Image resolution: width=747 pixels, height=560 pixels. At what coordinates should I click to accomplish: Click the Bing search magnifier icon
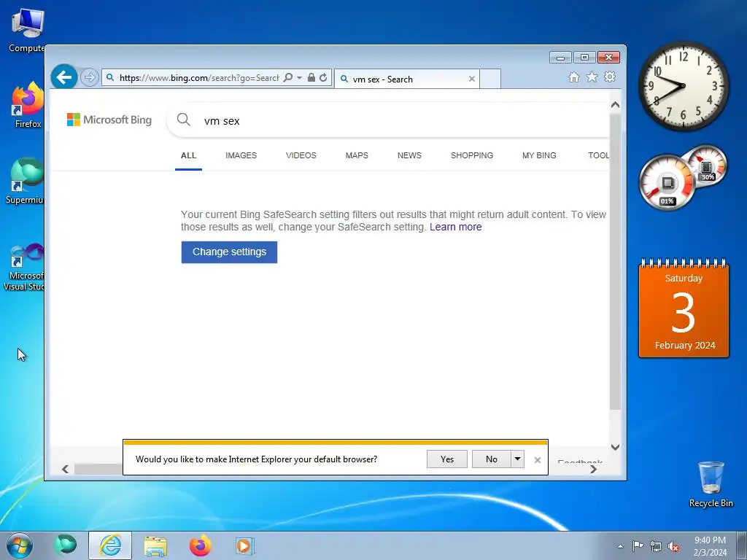coord(183,120)
